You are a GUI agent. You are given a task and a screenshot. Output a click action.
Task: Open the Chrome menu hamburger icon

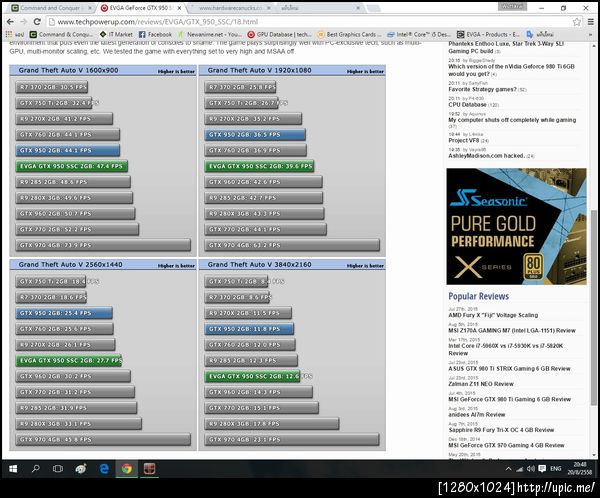coord(591,22)
